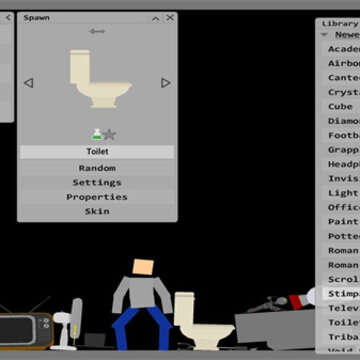Close the Spawn panel
This screenshot has width=360, height=360.
tap(170, 18)
